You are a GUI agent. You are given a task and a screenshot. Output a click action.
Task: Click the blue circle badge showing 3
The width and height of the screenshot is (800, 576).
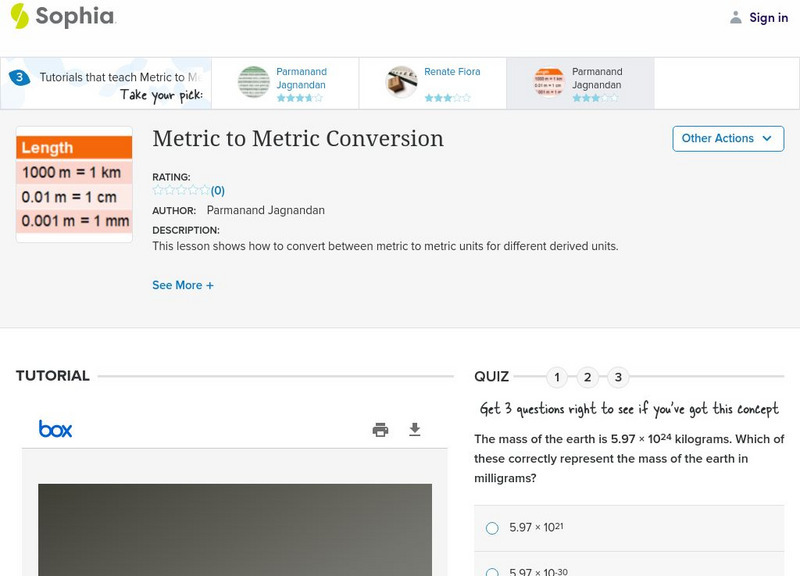[19, 73]
